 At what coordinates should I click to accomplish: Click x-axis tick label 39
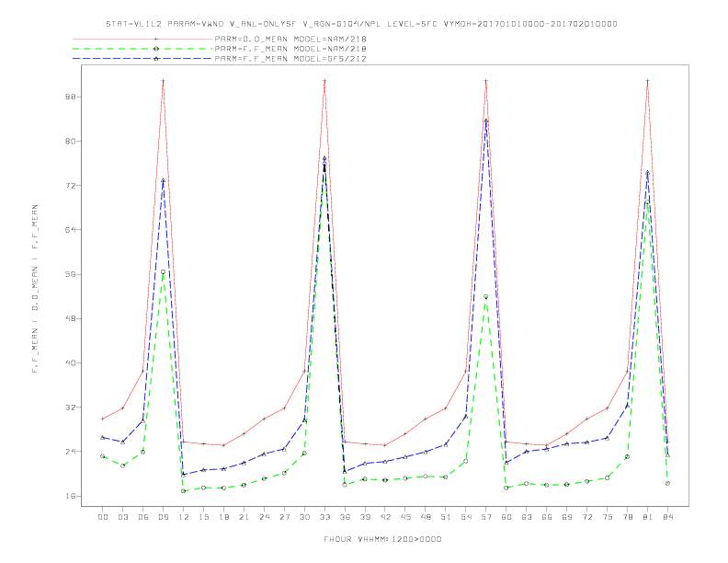[365, 517]
